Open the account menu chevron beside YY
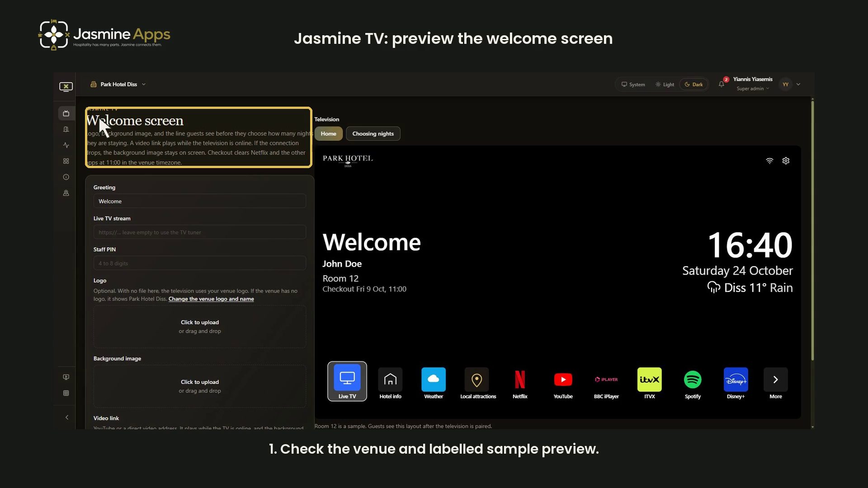The image size is (868, 488). (x=798, y=84)
